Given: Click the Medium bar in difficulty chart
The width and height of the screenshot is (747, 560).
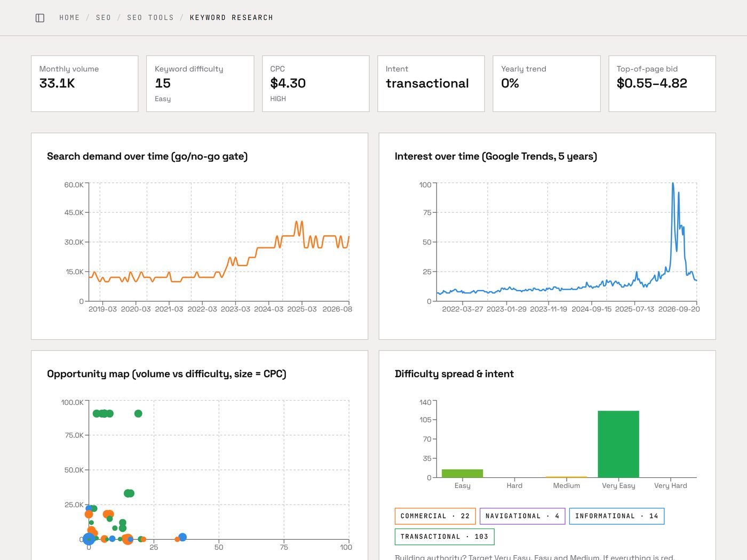Looking at the screenshot, I should (x=566, y=477).
